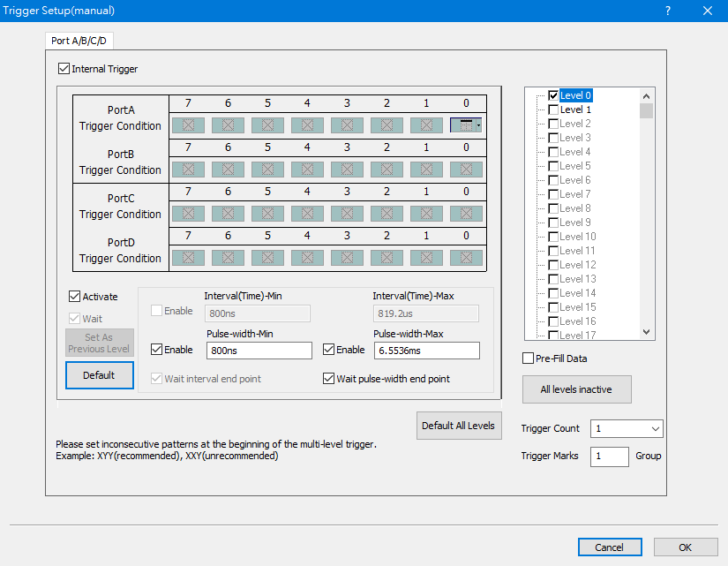728x566 pixels.
Task: Check the Level 1 checkbox
Action: [553, 109]
